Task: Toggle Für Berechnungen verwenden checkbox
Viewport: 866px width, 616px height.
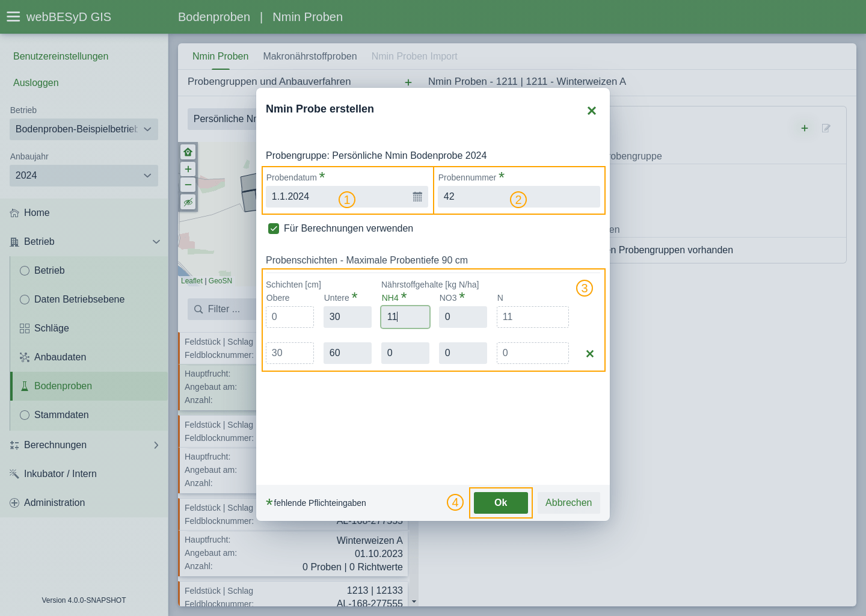Action: 274,229
